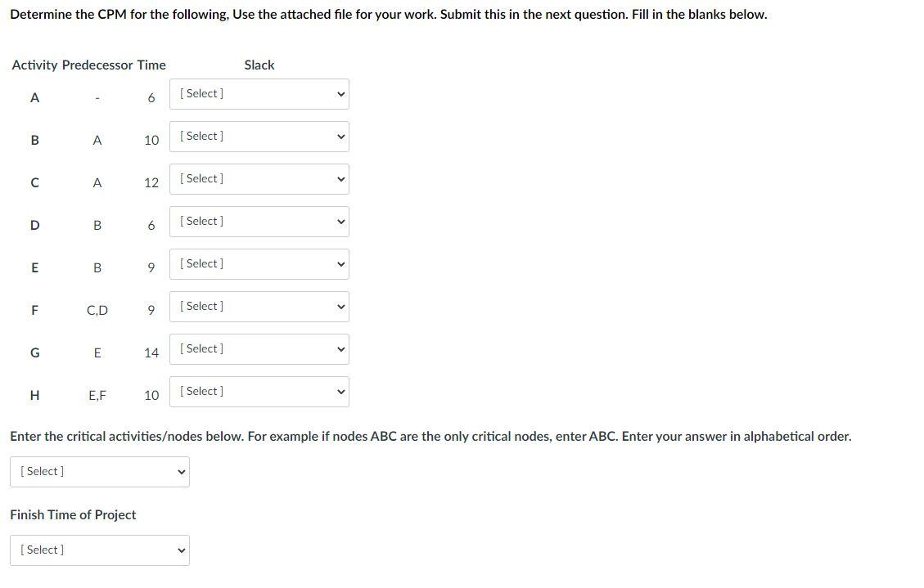This screenshot has height=588, width=924.
Task: Open the Slack dropdown for Activity F
Action: coord(259,306)
